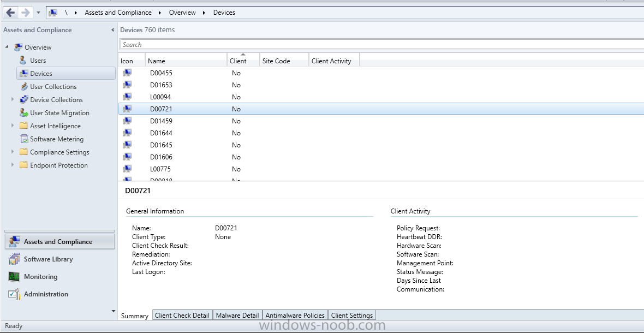
Task: Click Devices in the breadcrumb path
Action: coord(224,13)
